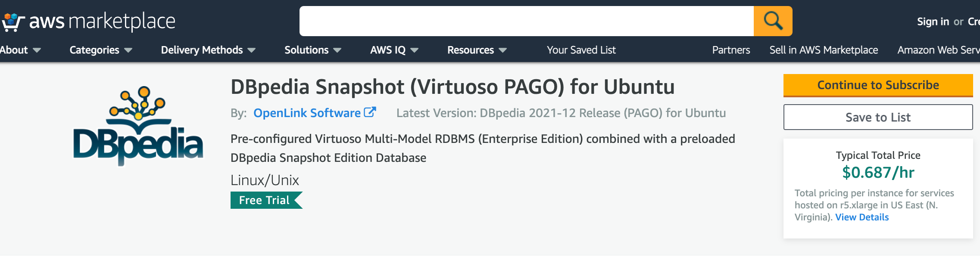Select Sell in AWS Marketplace
Image resolution: width=980 pixels, height=260 pixels.
[x=824, y=50]
